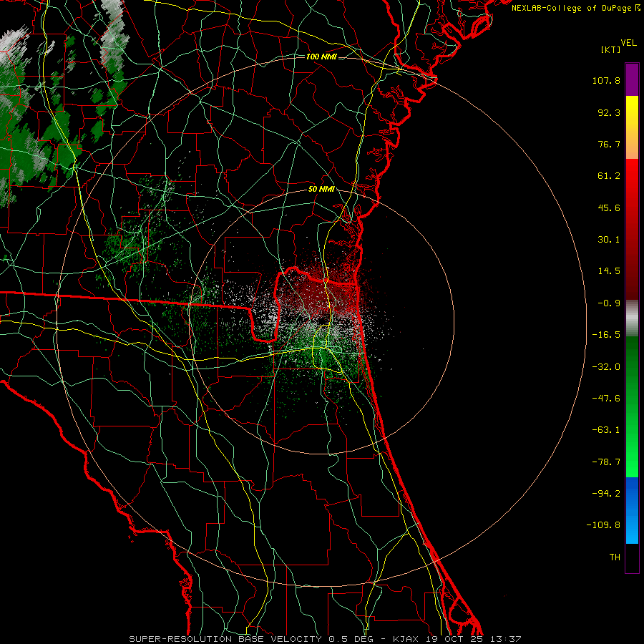Screen dimensions: 644x644
Task: Click the 45.6 legend value
Action: coord(609,208)
